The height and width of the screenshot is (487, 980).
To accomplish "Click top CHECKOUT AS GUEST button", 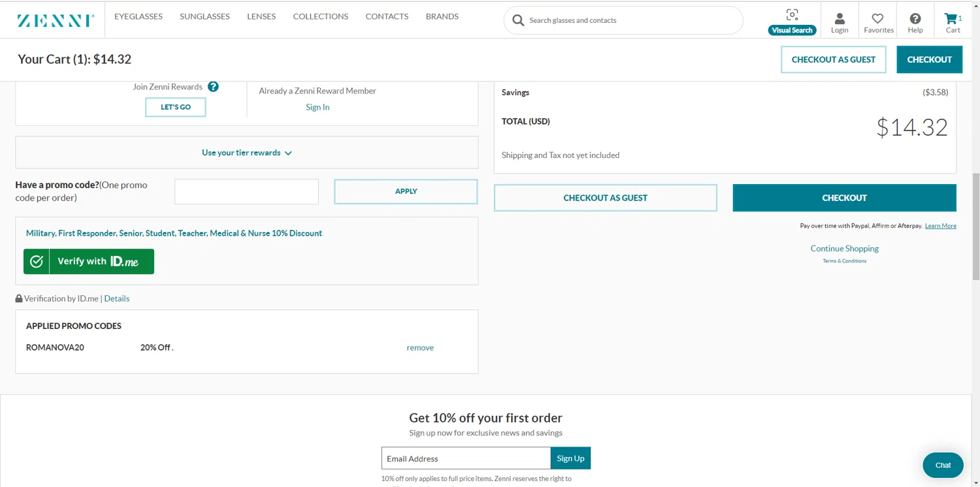I will [x=834, y=59].
